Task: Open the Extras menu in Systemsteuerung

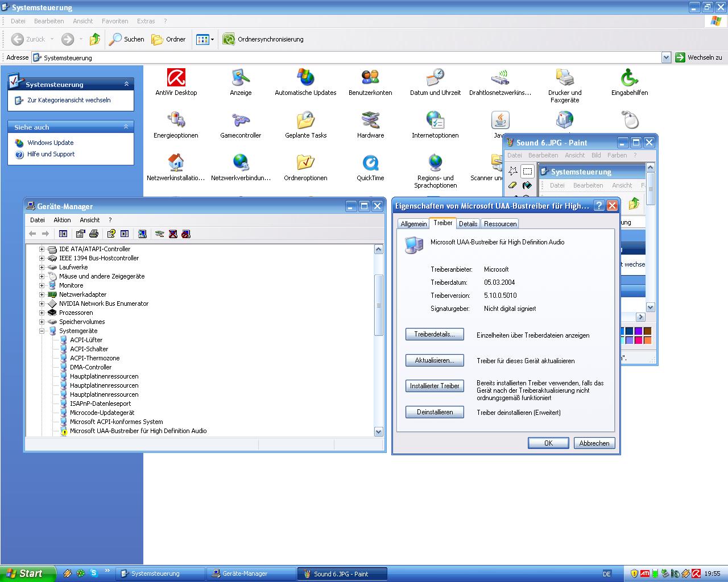Action: [x=146, y=21]
